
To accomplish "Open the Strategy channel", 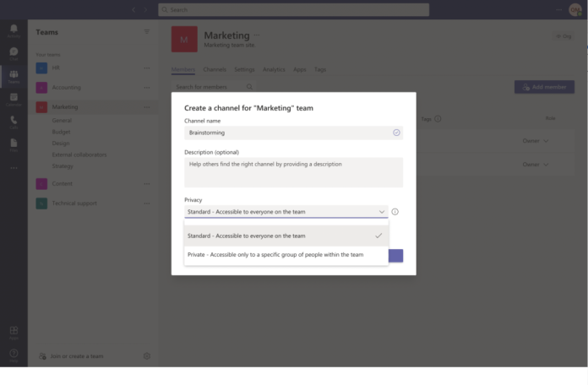I will 63,166.
